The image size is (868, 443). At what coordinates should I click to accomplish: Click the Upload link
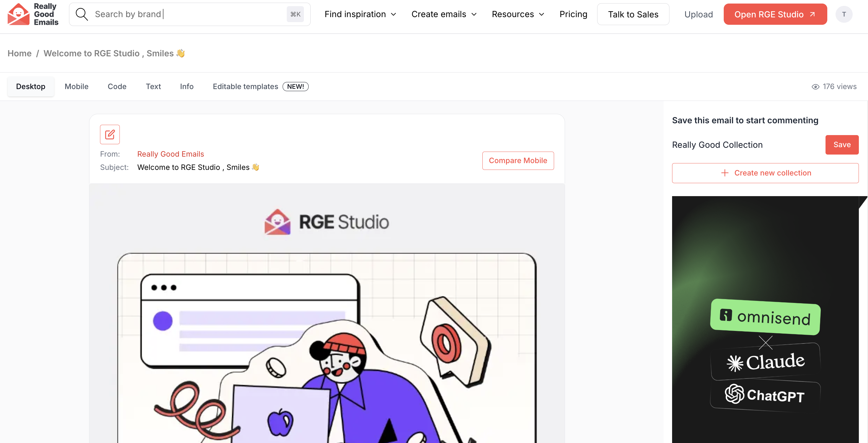699,14
